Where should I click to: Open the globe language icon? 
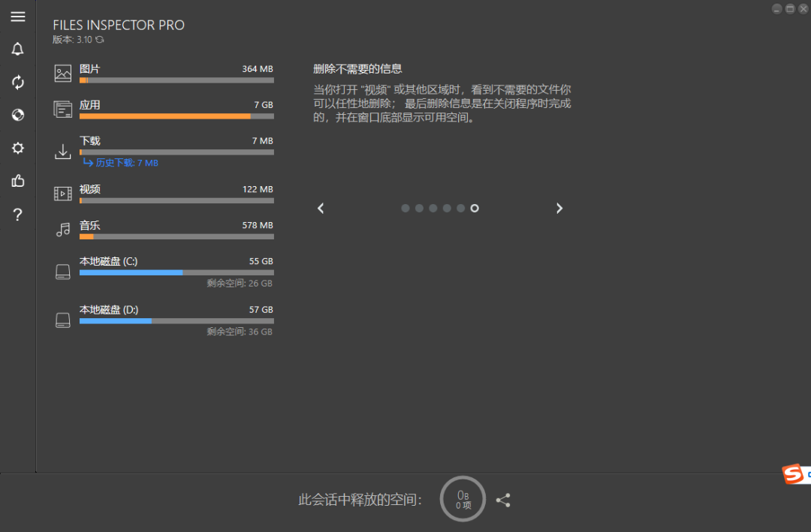[17, 115]
